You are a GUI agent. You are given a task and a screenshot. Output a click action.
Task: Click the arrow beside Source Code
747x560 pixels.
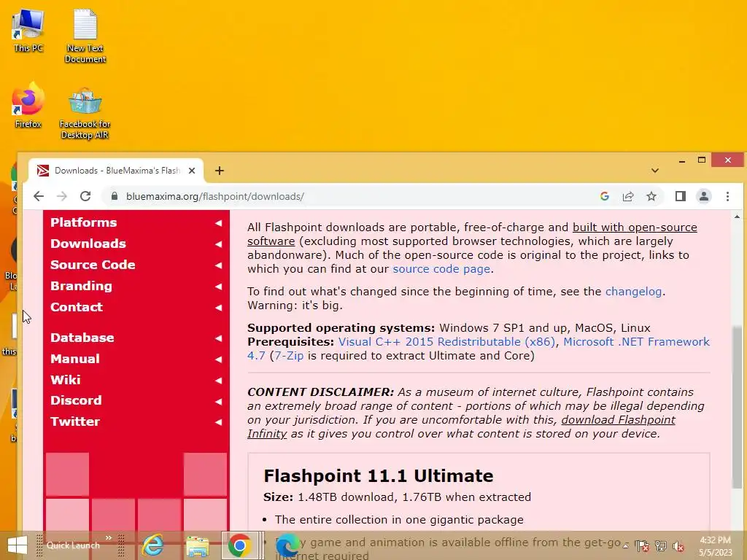click(x=218, y=265)
